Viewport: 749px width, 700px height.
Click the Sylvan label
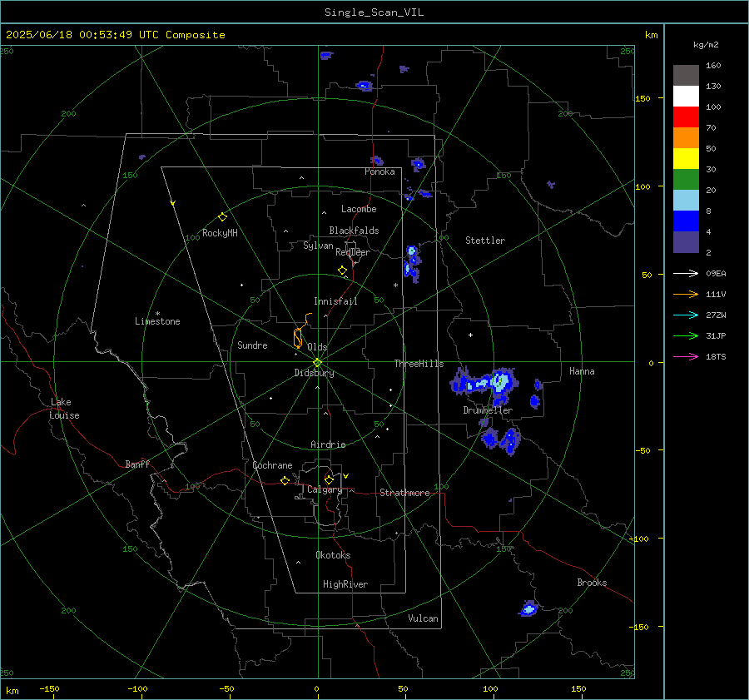[318, 246]
